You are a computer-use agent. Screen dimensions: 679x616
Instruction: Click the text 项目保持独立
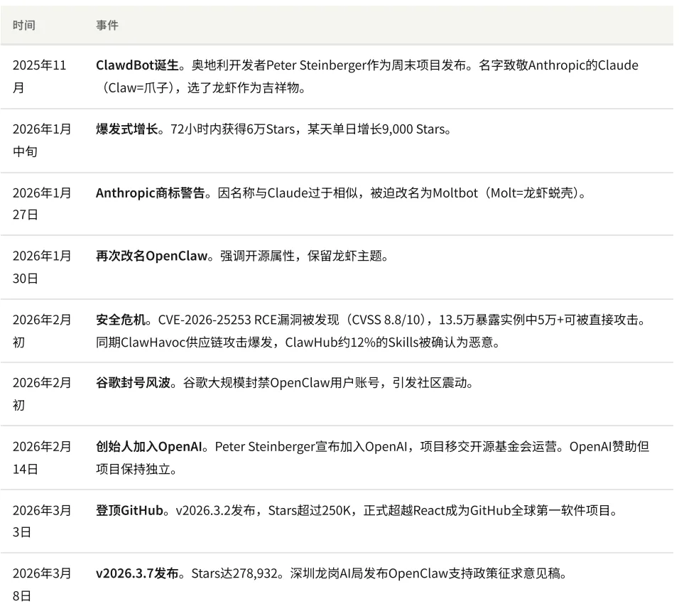(x=133, y=469)
